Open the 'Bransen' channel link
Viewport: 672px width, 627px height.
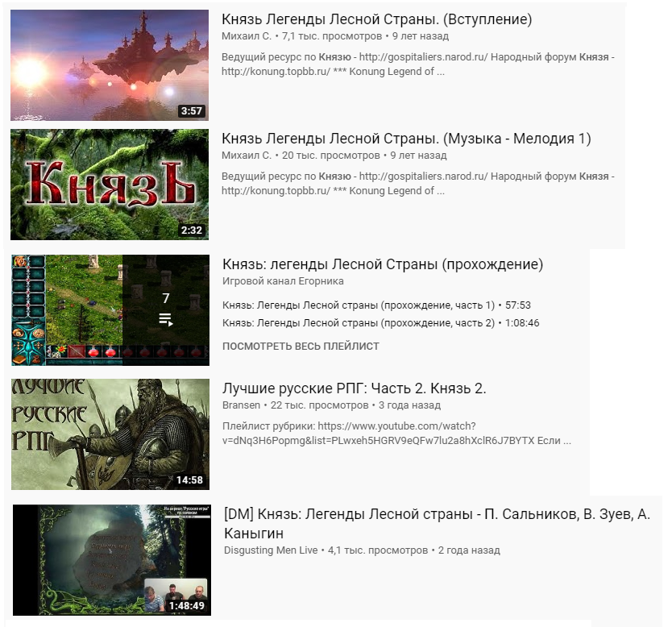pyautogui.click(x=241, y=405)
